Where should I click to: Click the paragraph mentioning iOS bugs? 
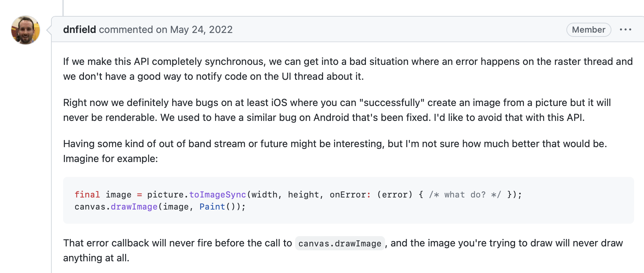[x=337, y=110]
